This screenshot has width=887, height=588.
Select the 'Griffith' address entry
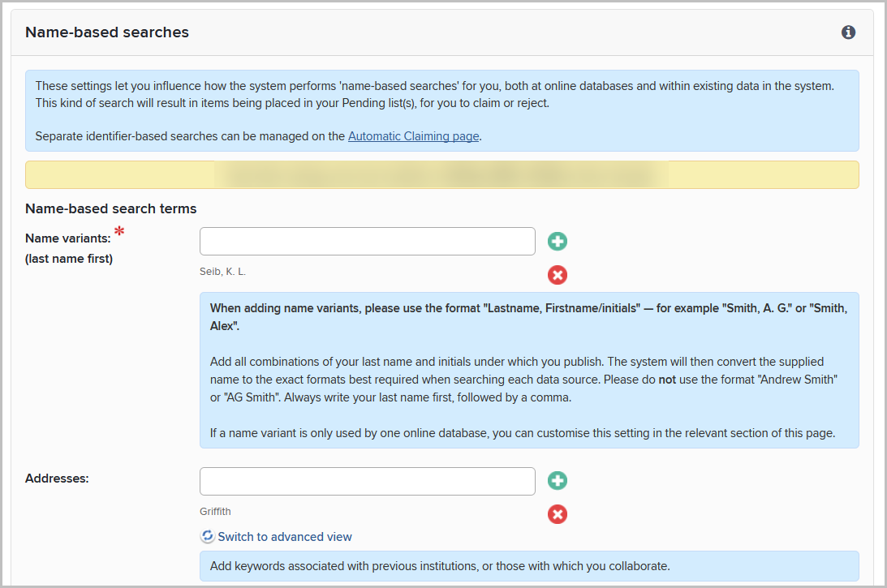[x=215, y=512]
